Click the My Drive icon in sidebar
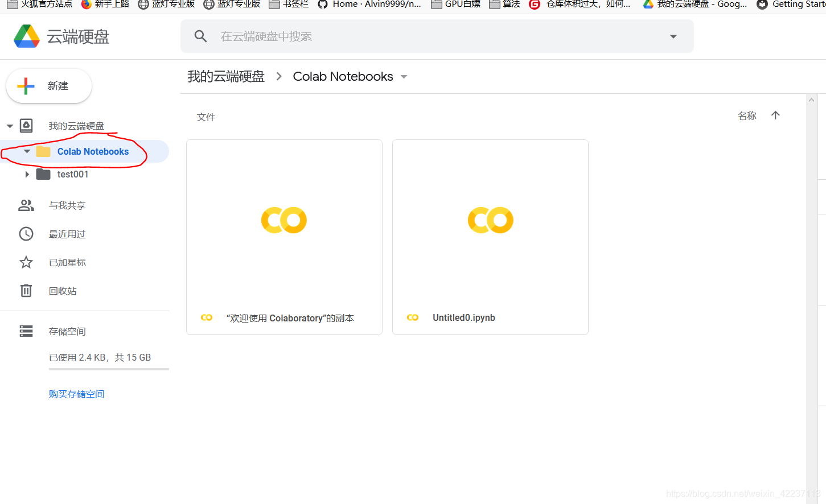This screenshot has width=826, height=504. pos(26,126)
